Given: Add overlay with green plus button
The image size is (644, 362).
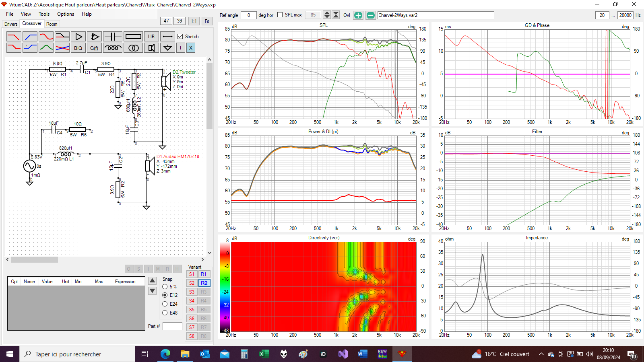Looking at the screenshot, I should pyautogui.click(x=358, y=15).
